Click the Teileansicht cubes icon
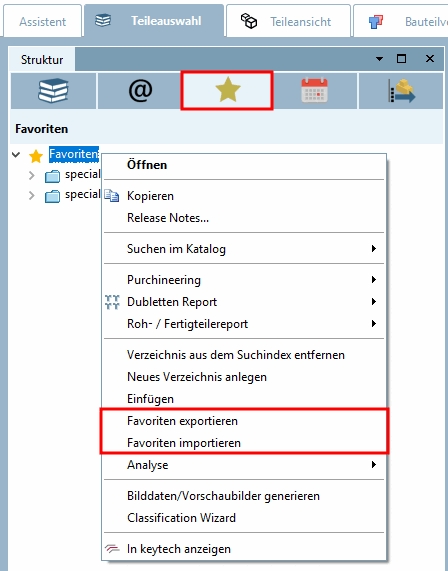 pyautogui.click(x=249, y=21)
